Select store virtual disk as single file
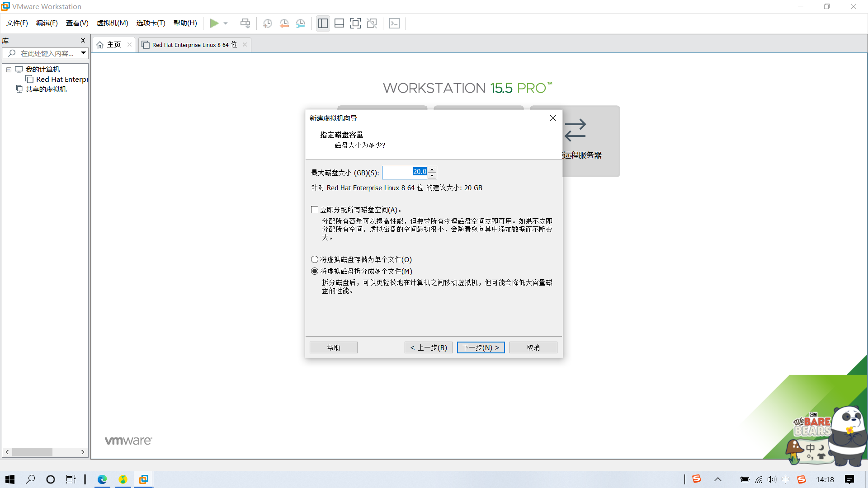The width and height of the screenshot is (868, 488). pyautogui.click(x=315, y=259)
